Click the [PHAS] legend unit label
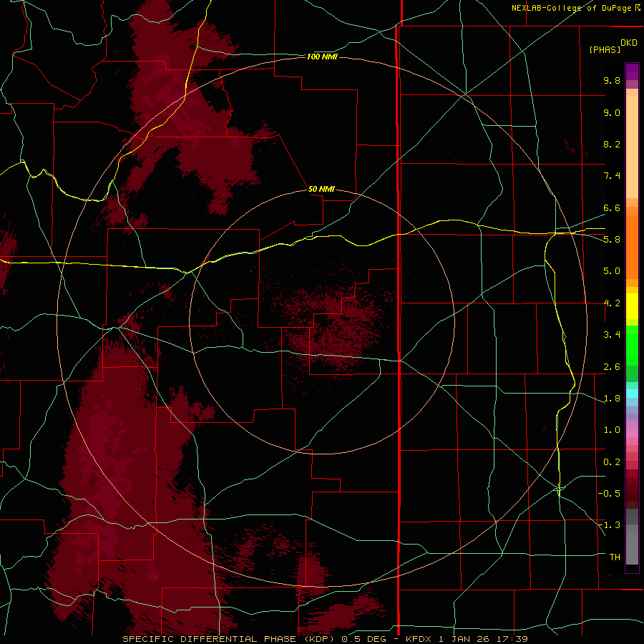 point(605,50)
